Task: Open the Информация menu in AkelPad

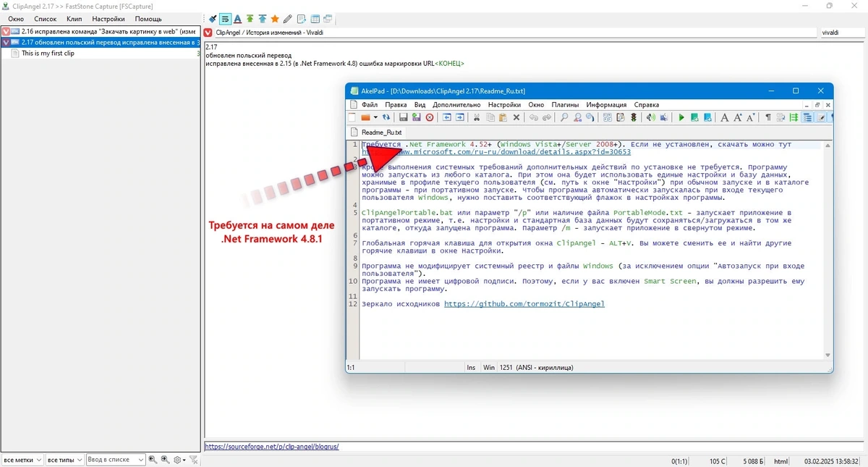Action: pos(606,105)
